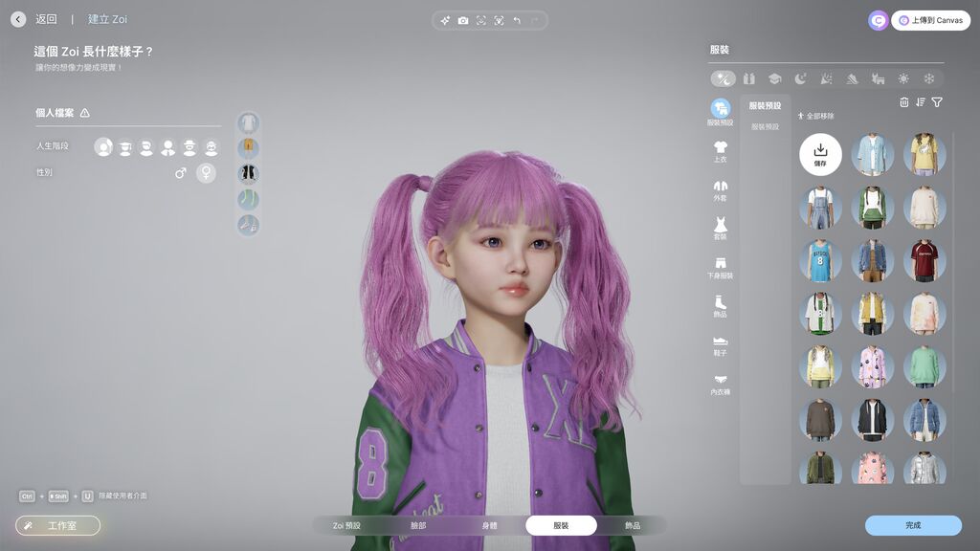This screenshot has height=551, width=980.
Task: Click the 全部移除 remove all link
Action: tap(816, 116)
